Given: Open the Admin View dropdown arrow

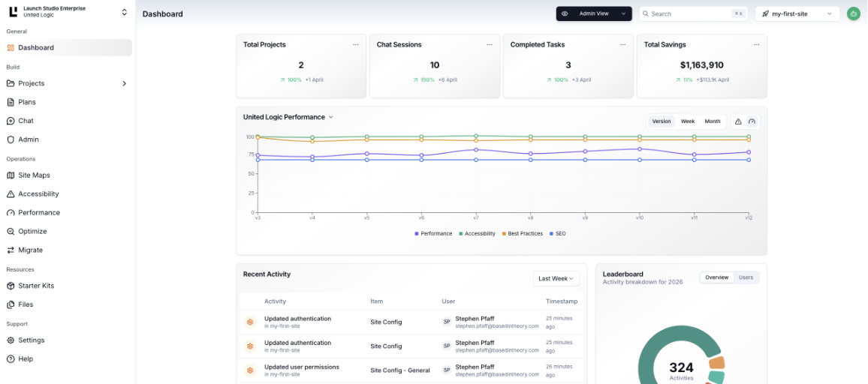Looking at the screenshot, I should click(623, 13).
